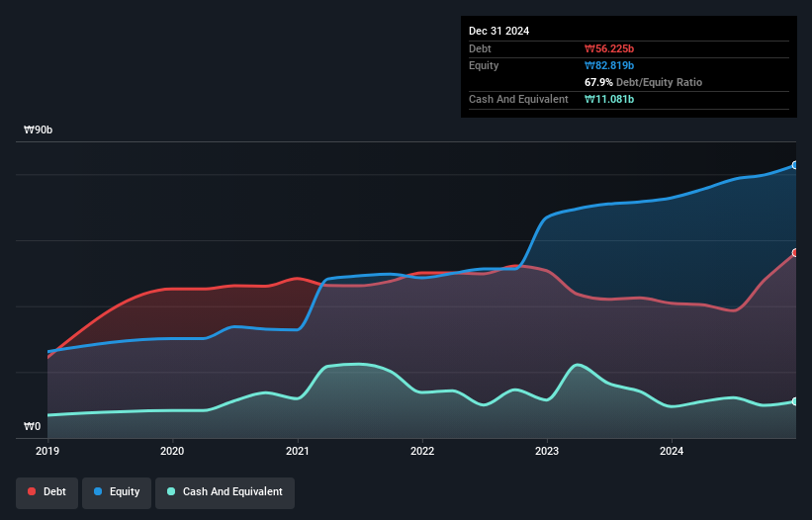Image resolution: width=812 pixels, height=520 pixels.
Task: Click the teal Cash And Equivalent legend dot
Action: 171,491
